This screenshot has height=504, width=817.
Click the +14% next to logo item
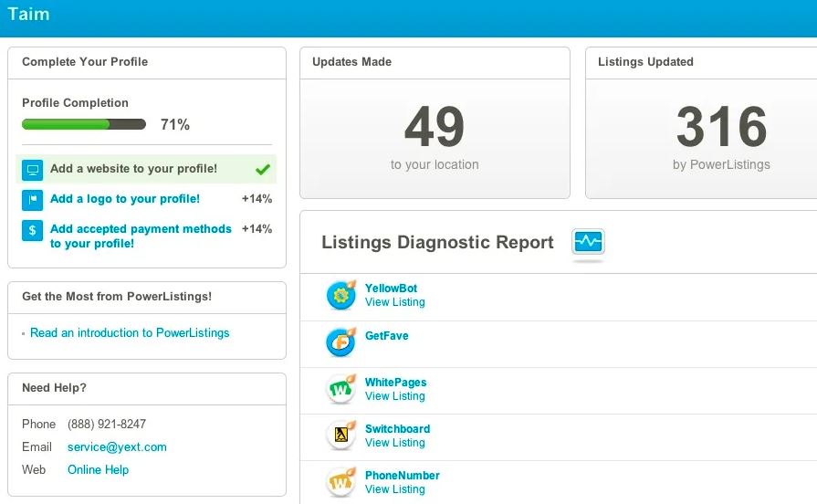click(257, 198)
